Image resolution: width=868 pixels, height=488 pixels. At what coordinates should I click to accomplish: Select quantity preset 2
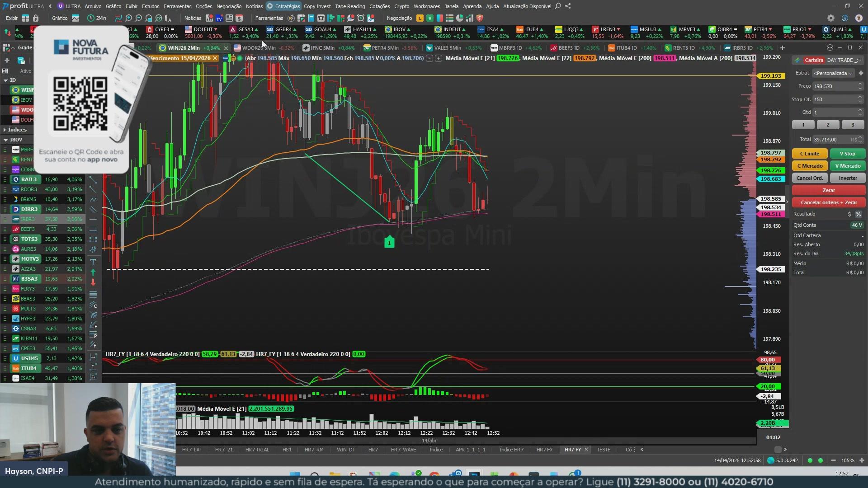point(828,125)
